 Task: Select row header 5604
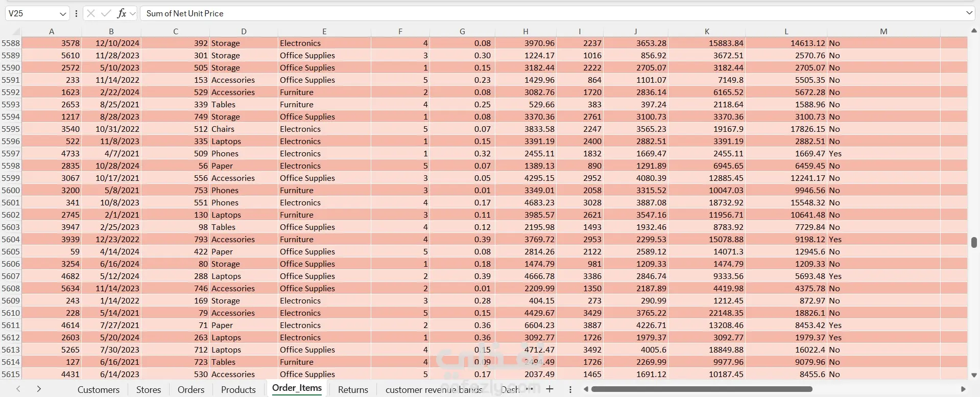click(x=11, y=239)
